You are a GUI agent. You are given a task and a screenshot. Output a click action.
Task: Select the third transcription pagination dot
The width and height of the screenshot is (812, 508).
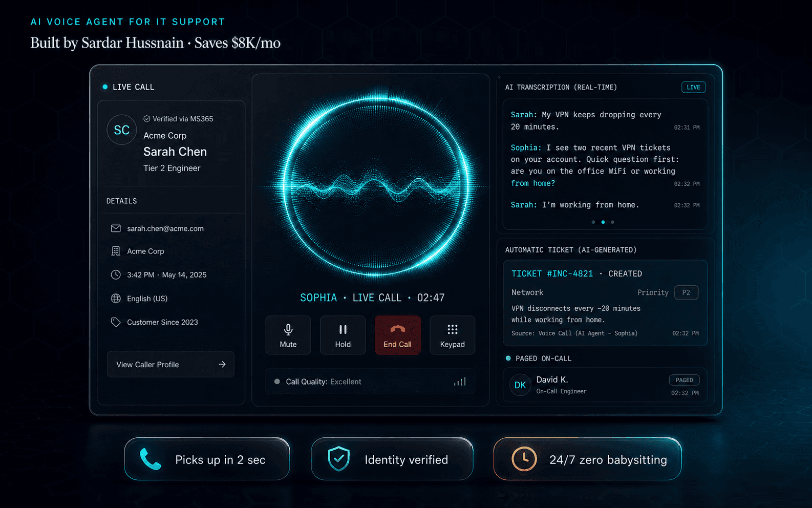(612, 222)
